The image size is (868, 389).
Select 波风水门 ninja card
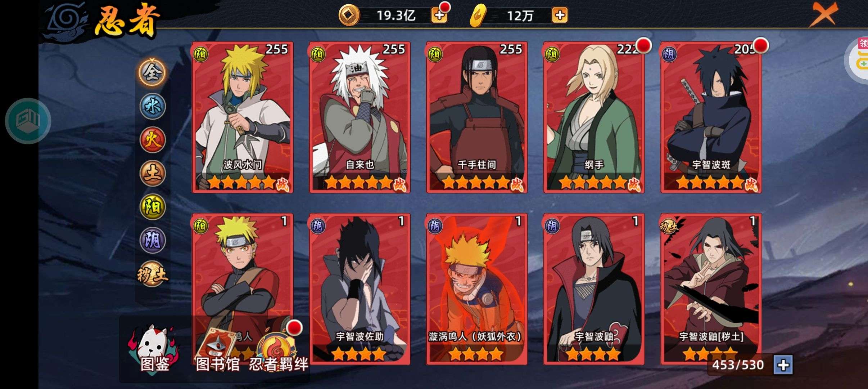[x=243, y=117]
